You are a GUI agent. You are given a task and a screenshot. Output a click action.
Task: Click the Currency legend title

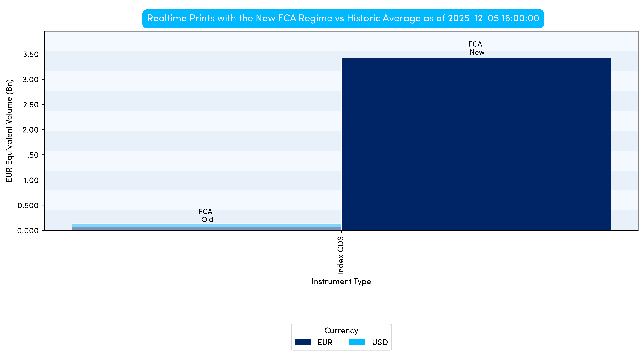click(x=341, y=330)
